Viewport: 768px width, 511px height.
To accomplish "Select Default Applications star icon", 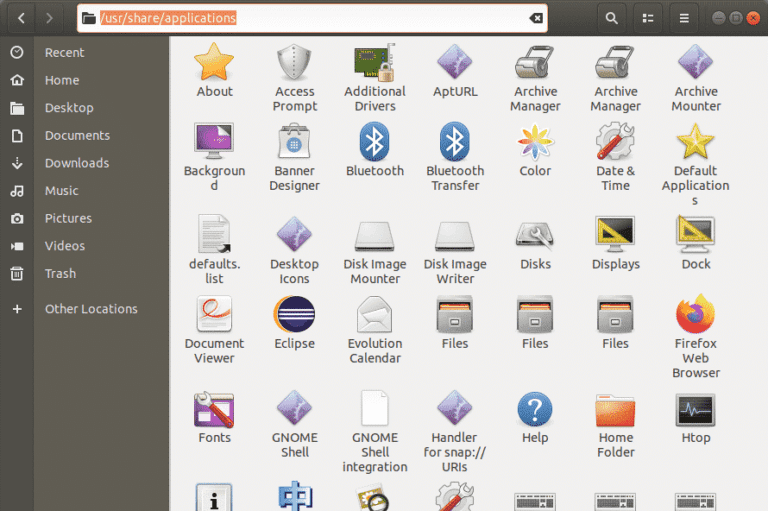I will (x=695, y=141).
